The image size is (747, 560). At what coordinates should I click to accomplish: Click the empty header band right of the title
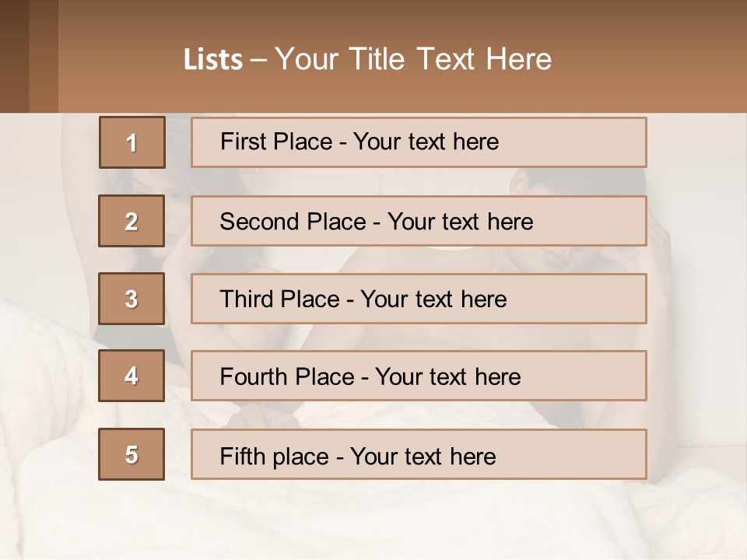[654, 59]
